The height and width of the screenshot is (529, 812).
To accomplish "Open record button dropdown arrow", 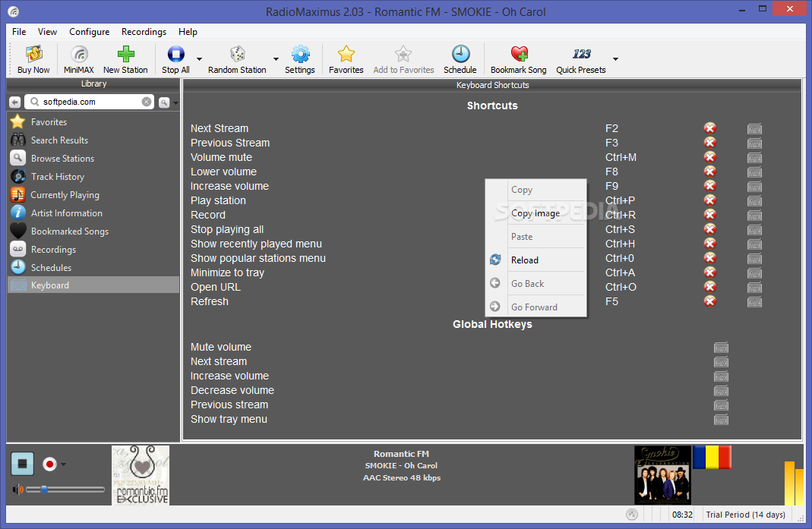I will tap(63, 464).
